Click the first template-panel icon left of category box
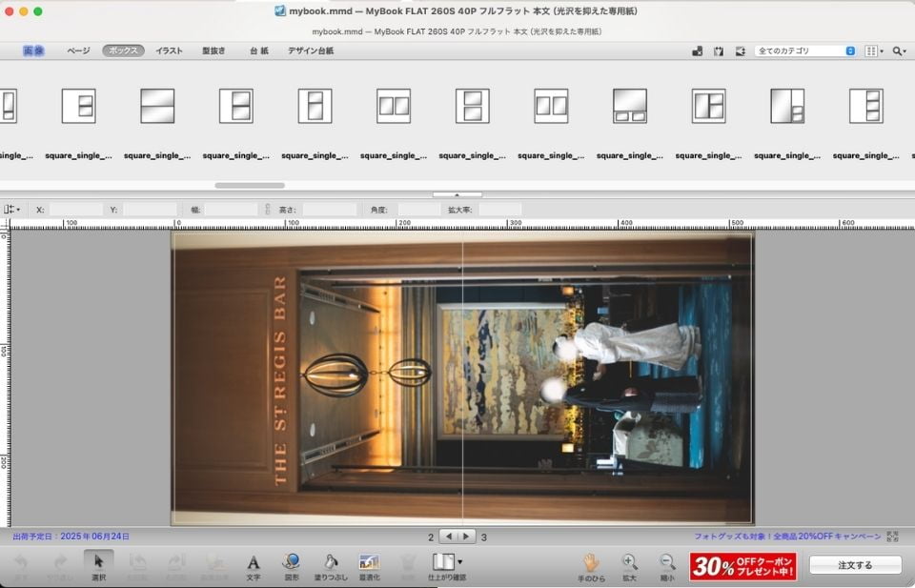 (698, 51)
